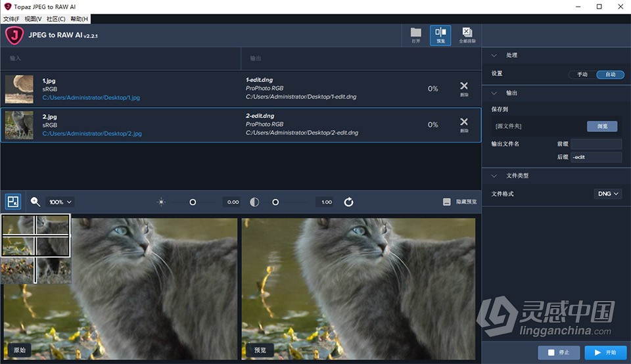Select the 1.jpg thumbnail
The height and width of the screenshot is (364, 631).
coord(19,89)
